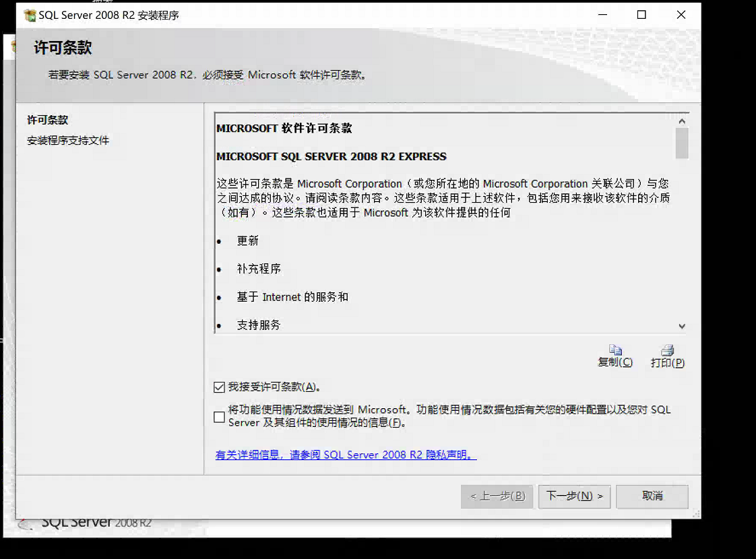Click the 更新 bullet item
Image resolution: width=756 pixels, height=559 pixels.
coord(248,240)
